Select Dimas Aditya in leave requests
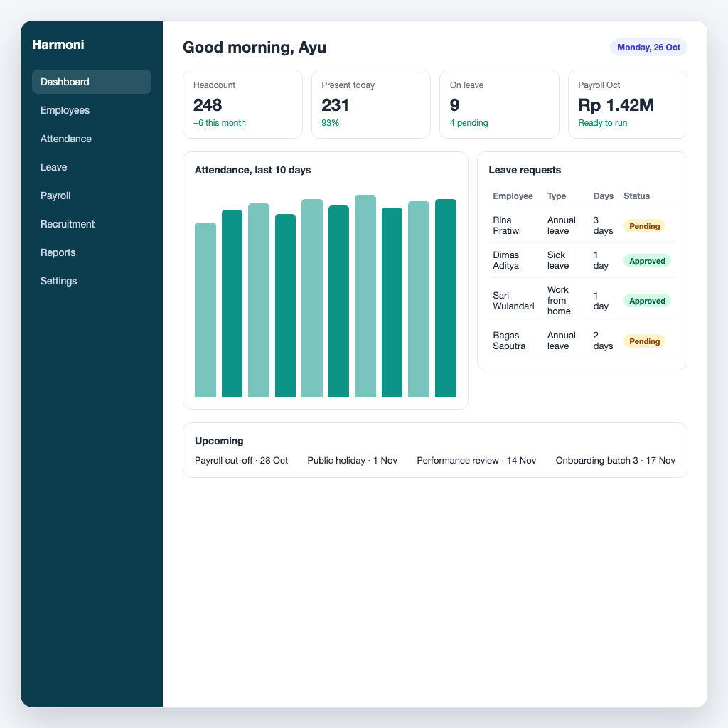The image size is (728, 728). tap(506, 260)
